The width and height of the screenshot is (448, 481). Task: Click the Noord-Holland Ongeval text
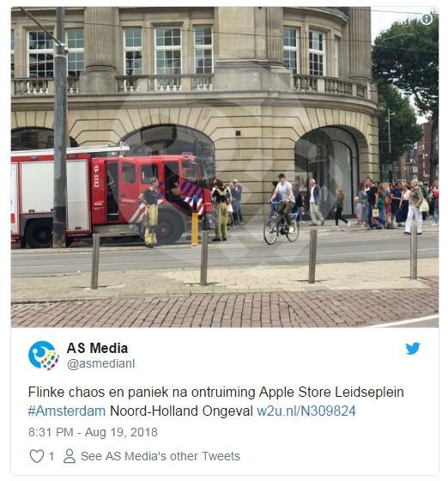[181, 411]
